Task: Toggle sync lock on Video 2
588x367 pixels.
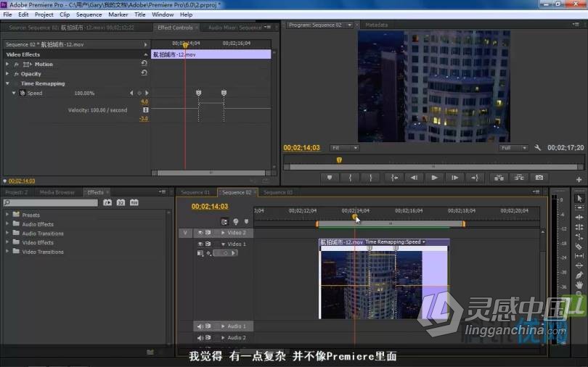Action: pyautogui.click(x=208, y=233)
